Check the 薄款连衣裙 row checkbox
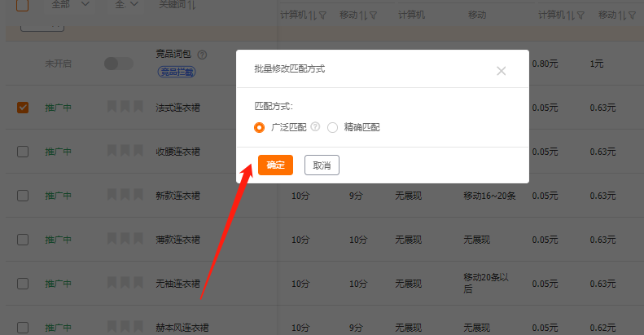The width and height of the screenshot is (644, 335). 23,240
